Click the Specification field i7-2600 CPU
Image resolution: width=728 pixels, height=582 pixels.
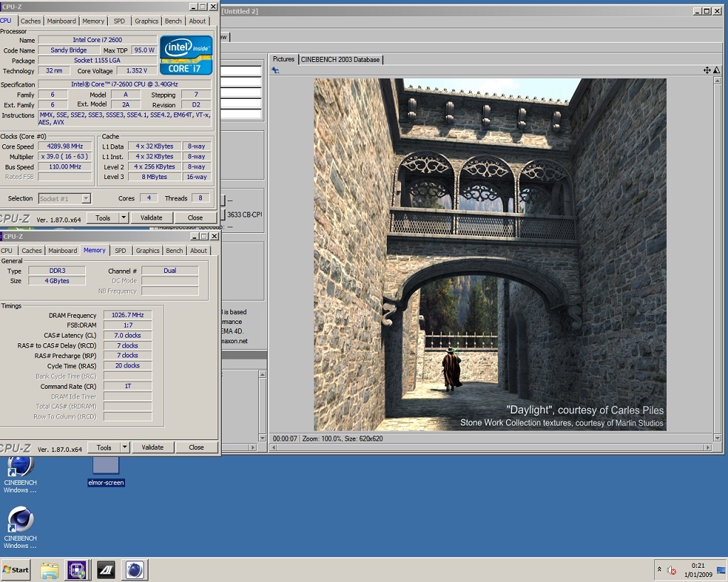pos(124,84)
